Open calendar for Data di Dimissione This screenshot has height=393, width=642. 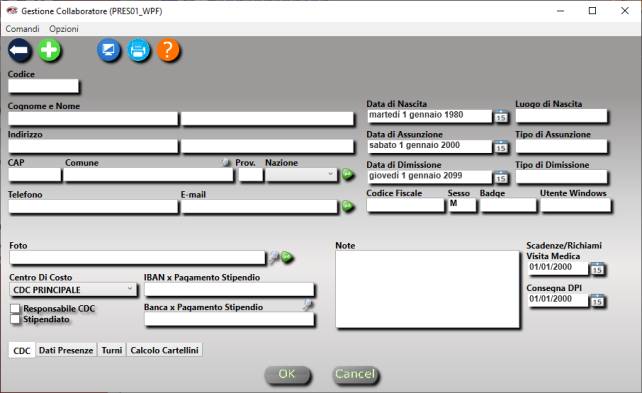pyautogui.click(x=501, y=177)
